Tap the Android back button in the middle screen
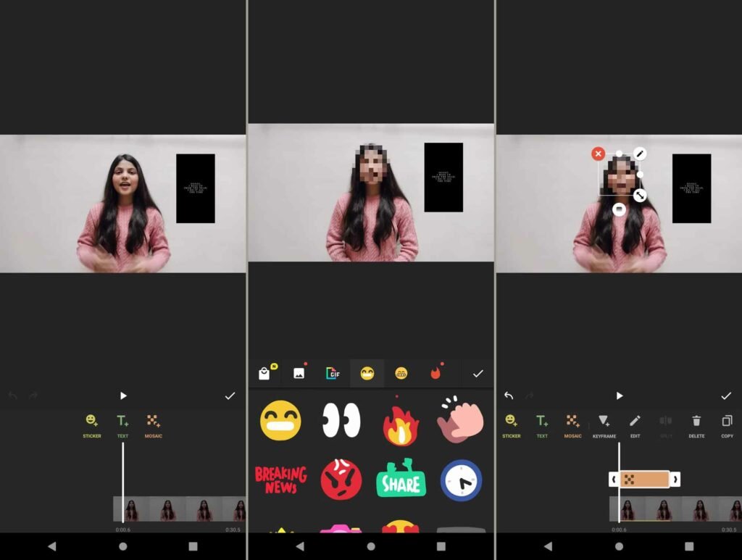 click(300, 546)
